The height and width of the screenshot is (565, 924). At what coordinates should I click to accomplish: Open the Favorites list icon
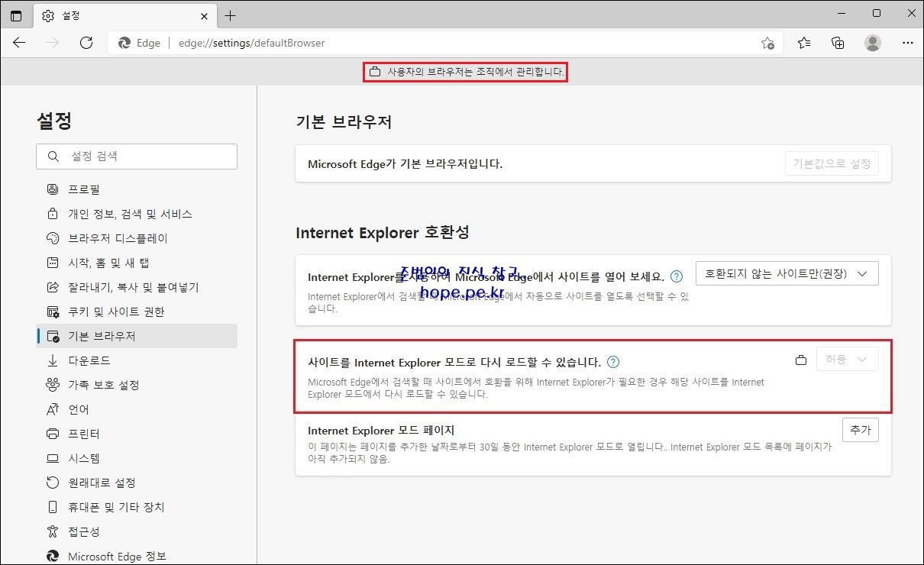point(804,43)
